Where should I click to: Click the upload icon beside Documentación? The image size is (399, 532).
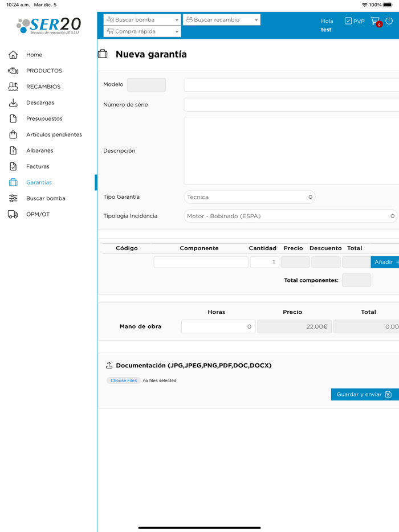click(x=109, y=366)
